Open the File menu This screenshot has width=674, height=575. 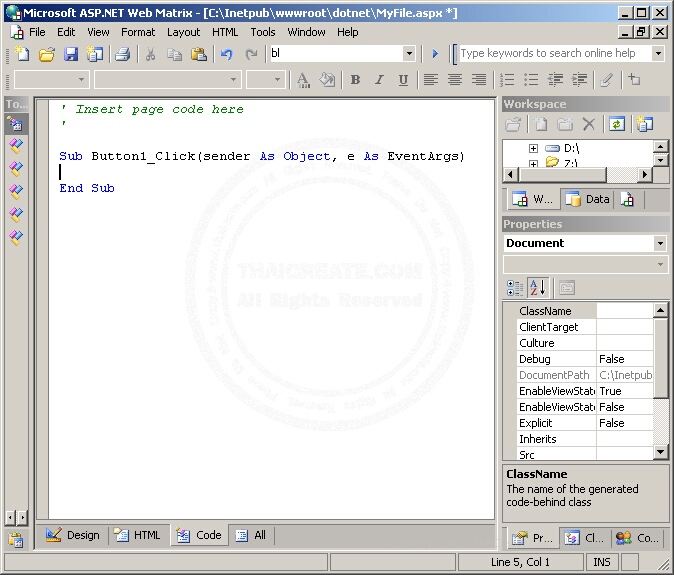(x=37, y=32)
